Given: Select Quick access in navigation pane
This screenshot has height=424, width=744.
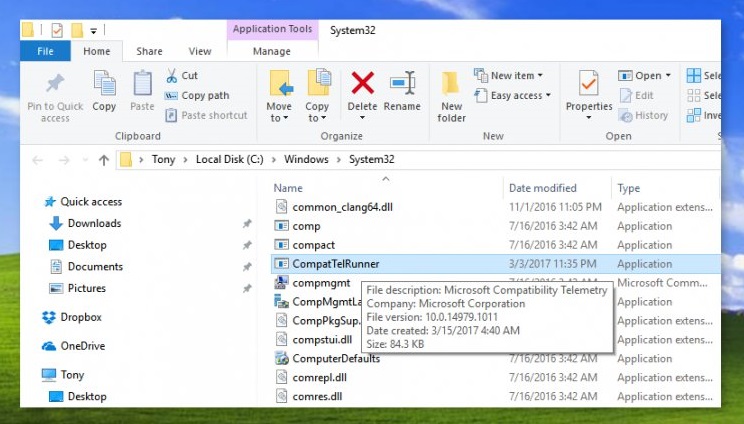Looking at the screenshot, I should [91, 202].
